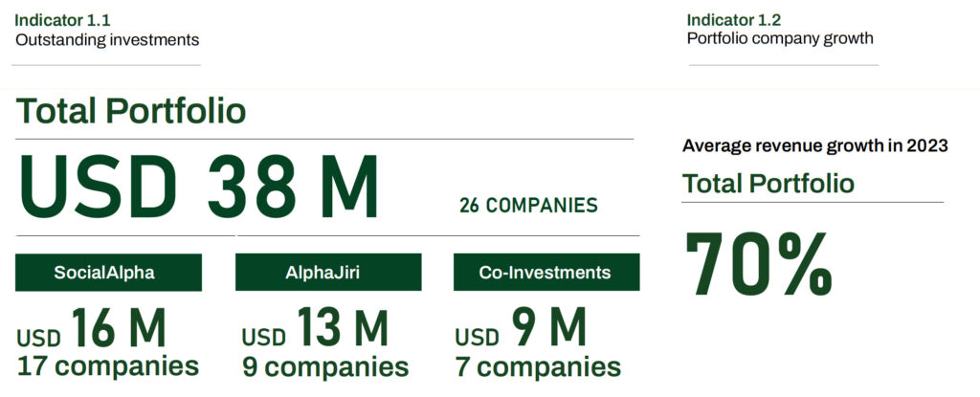Click the 7 companies text
Viewport: 980px width, 397px height.
tap(538, 366)
